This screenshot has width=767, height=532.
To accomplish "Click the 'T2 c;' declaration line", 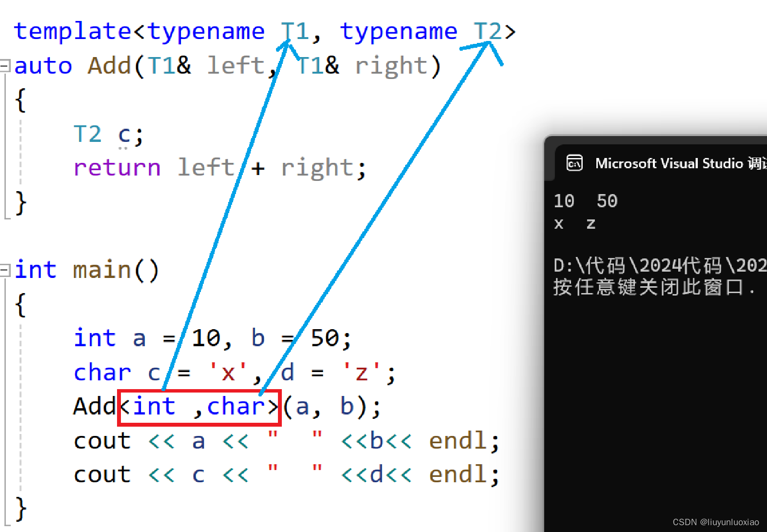I will (x=108, y=134).
